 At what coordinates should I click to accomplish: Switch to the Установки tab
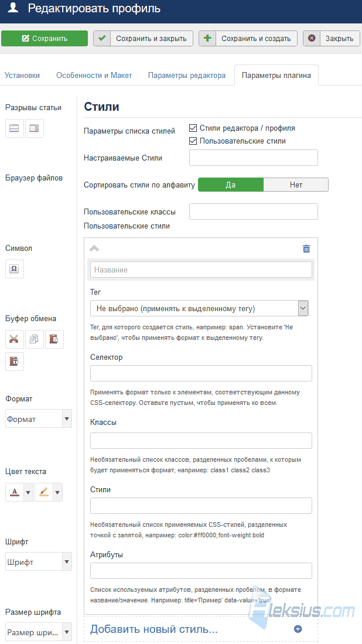coord(22,75)
